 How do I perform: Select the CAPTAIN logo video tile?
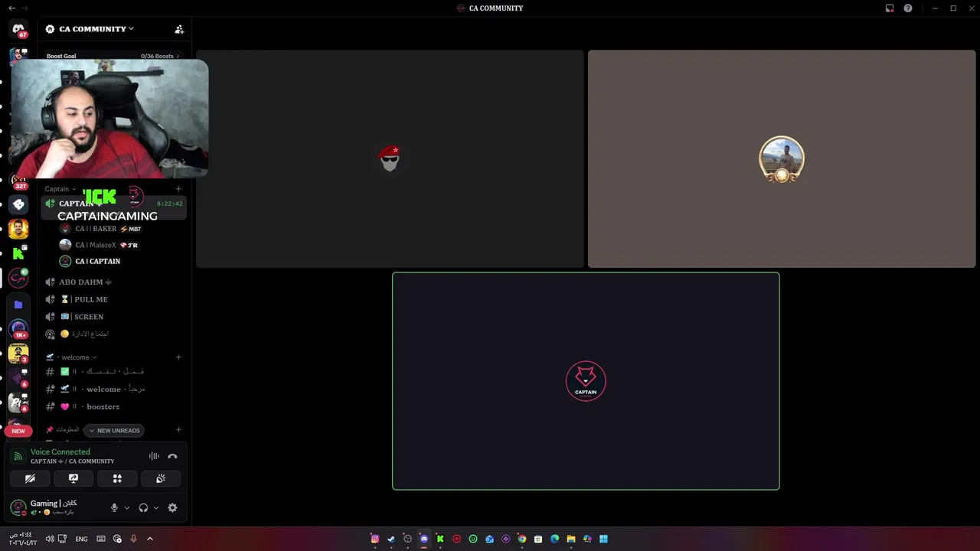pyautogui.click(x=586, y=381)
